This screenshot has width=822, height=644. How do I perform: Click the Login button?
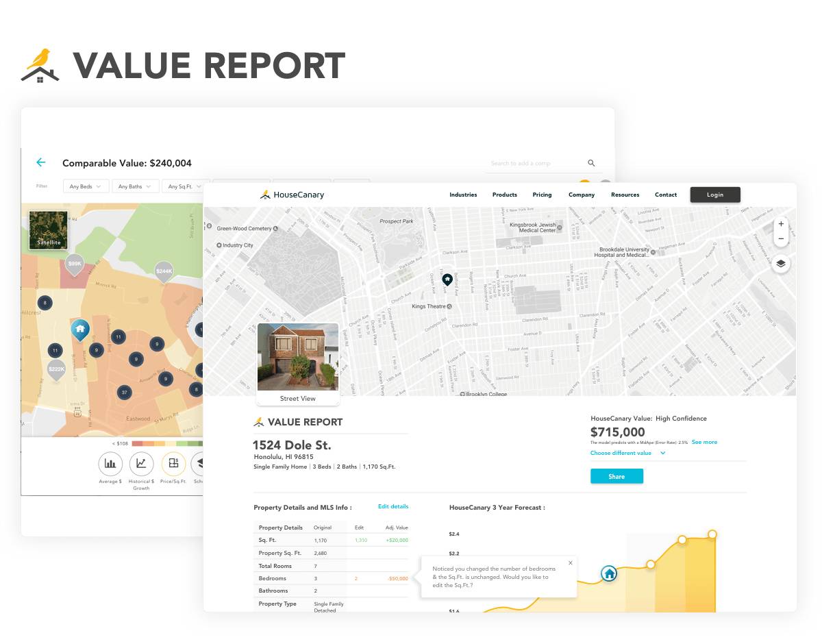(x=715, y=195)
